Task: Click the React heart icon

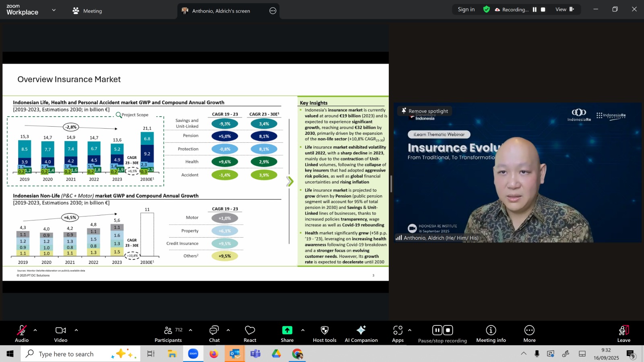Action: pos(250,331)
